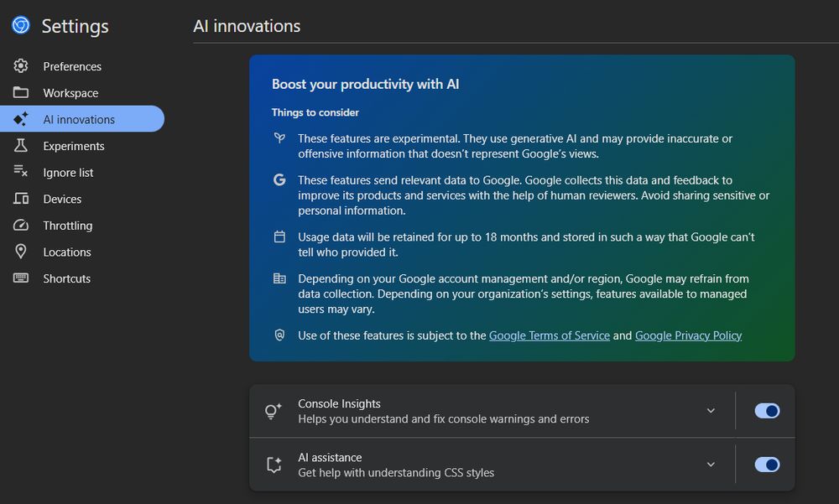Click the Ignore list icon
Screen dimensions: 839x504
click(21, 171)
